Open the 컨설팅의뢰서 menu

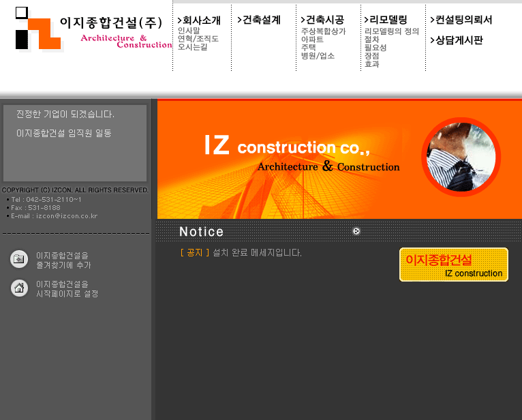tap(461, 20)
